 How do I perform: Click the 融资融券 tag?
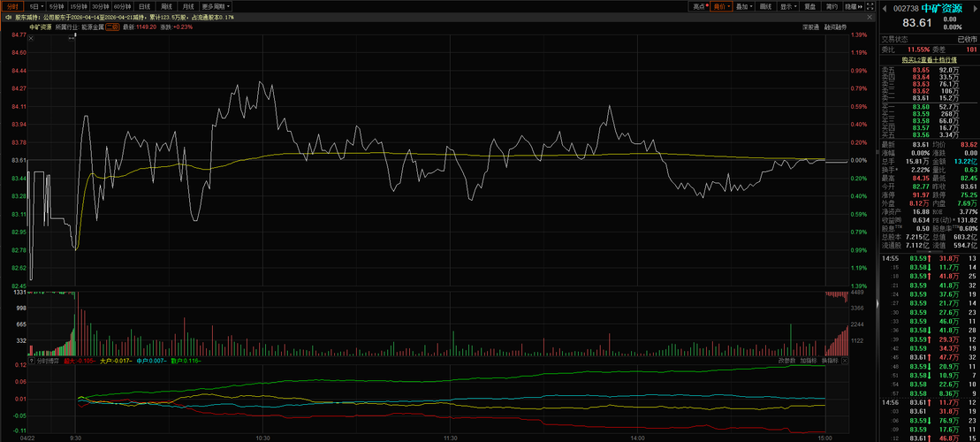point(835,27)
